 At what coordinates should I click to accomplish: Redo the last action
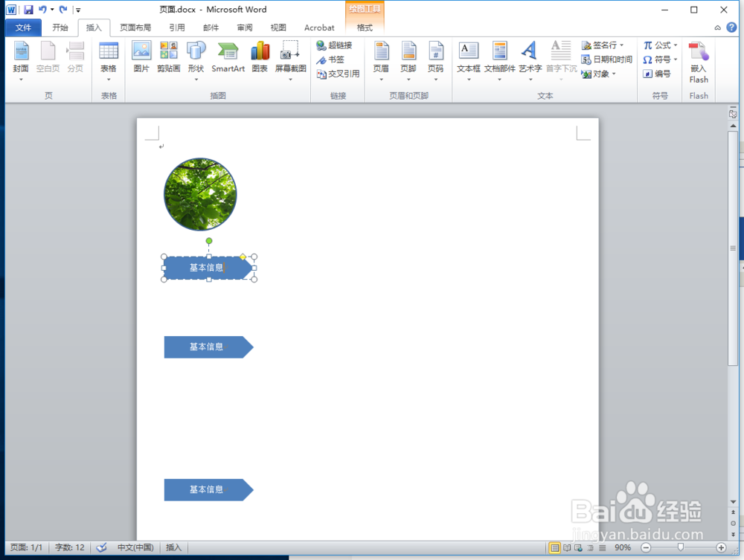point(63,10)
